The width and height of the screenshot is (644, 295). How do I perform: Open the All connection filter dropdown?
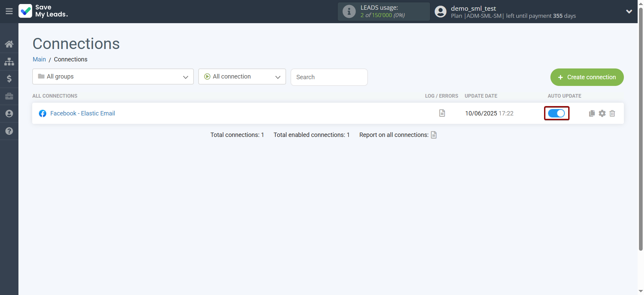242,77
